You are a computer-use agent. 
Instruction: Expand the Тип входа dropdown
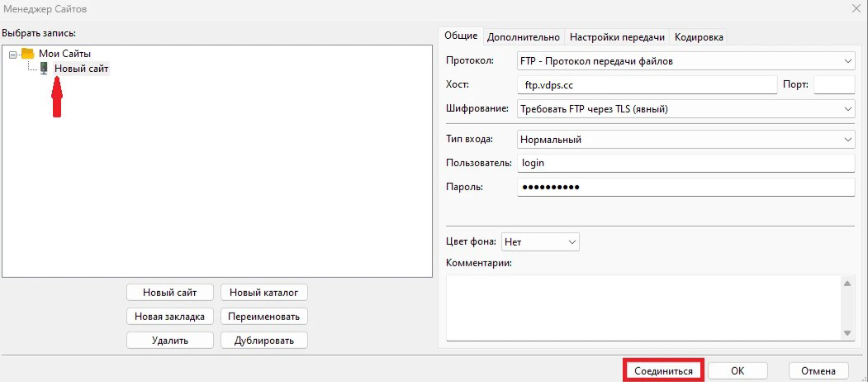point(685,140)
